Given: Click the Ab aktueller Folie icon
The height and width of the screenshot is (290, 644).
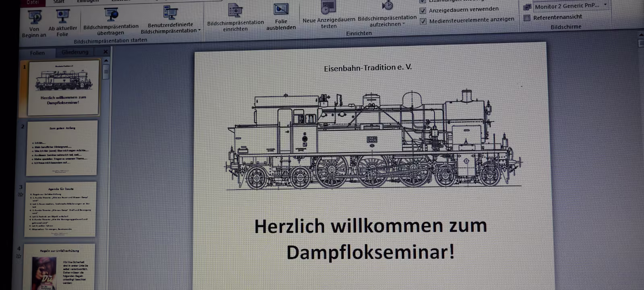Looking at the screenshot, I should 63,16.
